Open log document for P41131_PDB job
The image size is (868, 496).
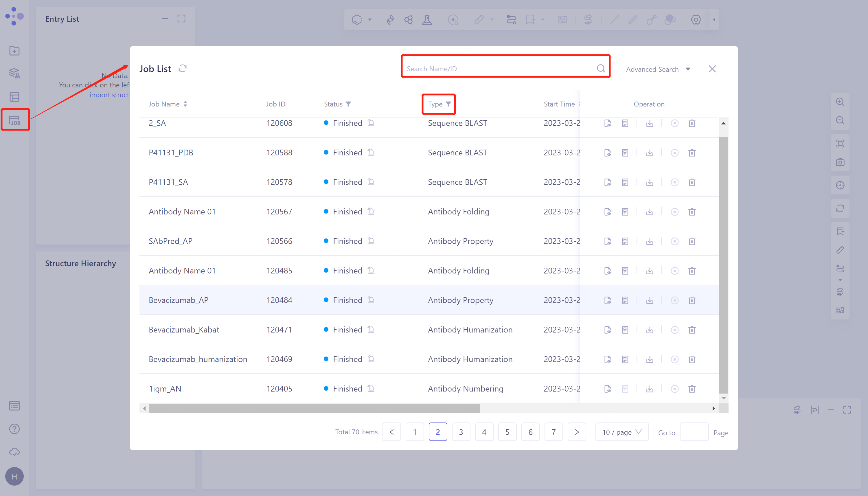(x=625, y=153)
